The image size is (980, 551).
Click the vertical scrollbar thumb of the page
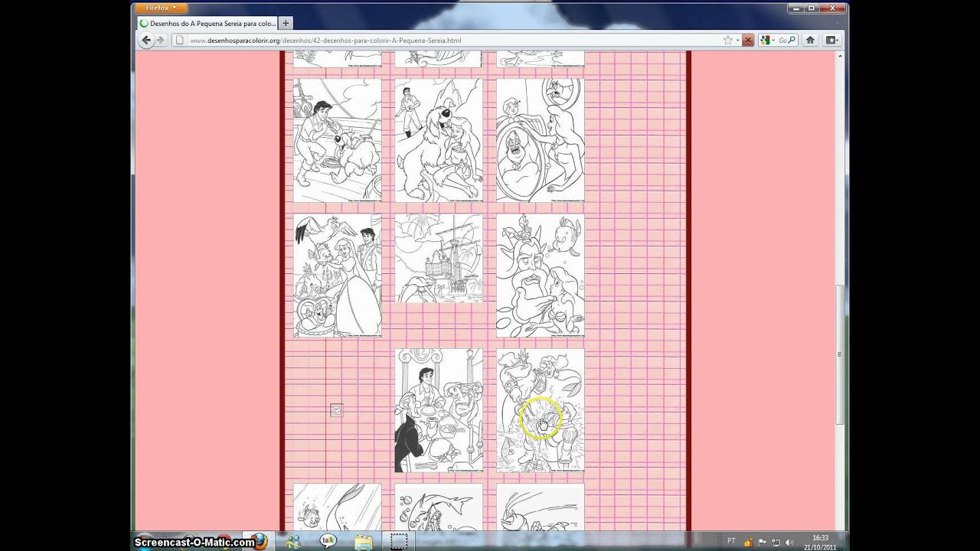pyautogui.click(x=840, y=354)
